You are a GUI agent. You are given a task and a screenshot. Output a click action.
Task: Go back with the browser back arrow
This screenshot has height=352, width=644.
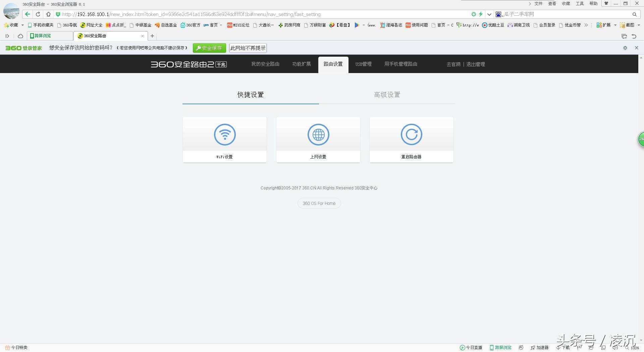[x=28, y=14]
